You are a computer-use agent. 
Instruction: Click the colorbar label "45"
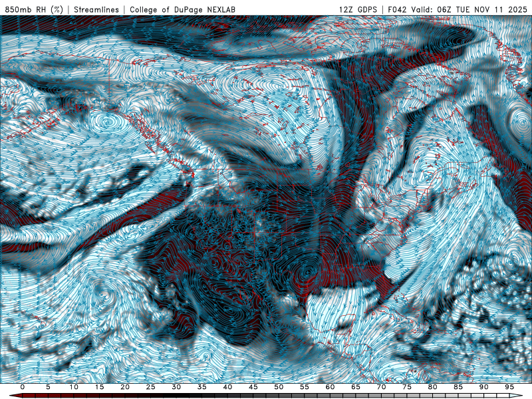253,387
